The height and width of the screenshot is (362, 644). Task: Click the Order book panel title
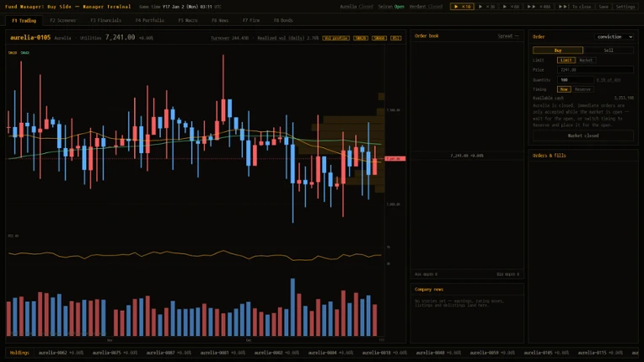pos(427,36)
